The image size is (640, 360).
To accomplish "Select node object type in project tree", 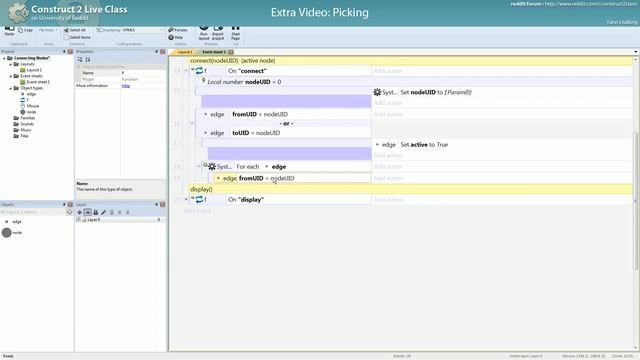I will 29,112.
